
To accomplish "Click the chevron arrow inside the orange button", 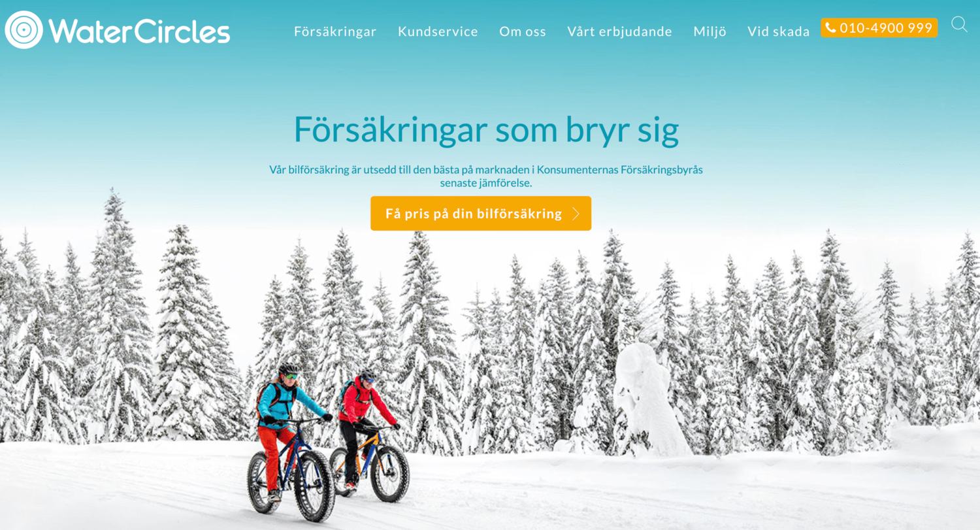I will pos(576,214).
